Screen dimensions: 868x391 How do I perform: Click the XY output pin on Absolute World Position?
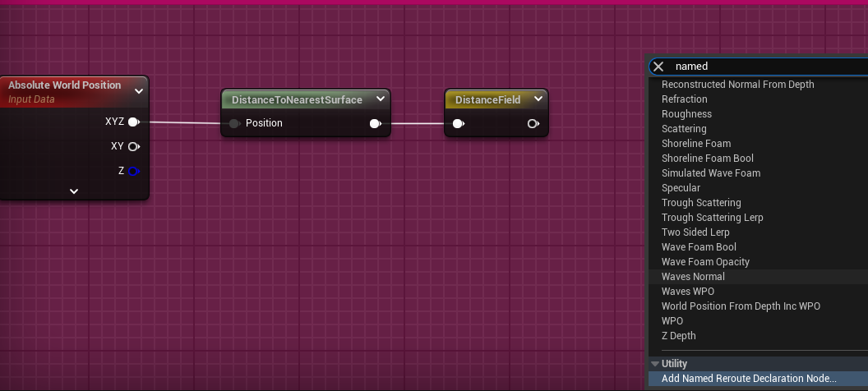pos(133,146)
